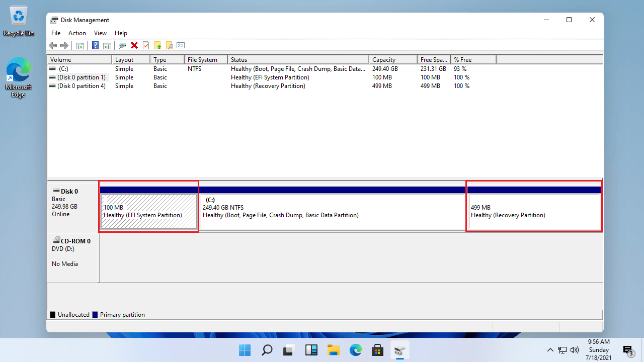Click the Forward navigation arrow
Viewport: 644px width, 362px height.
tap(64, 45)
